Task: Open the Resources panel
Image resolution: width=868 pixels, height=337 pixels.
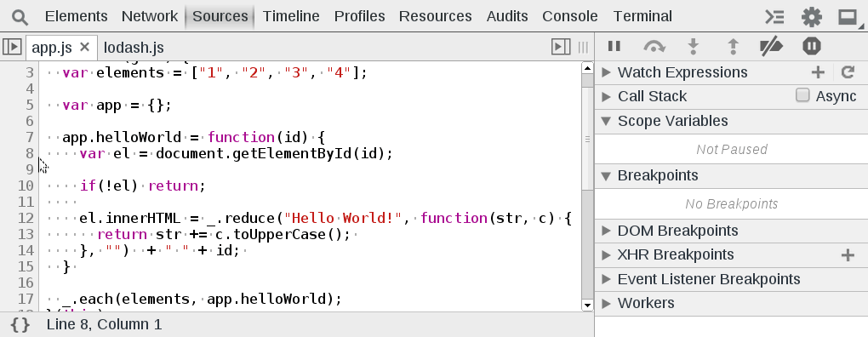Action: point(435,17)
